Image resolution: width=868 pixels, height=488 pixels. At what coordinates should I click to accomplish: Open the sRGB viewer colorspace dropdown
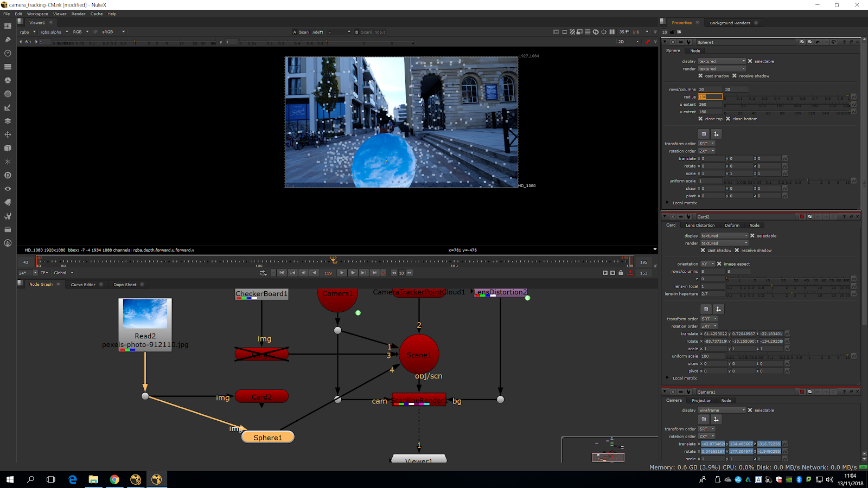tap(113, 32)
